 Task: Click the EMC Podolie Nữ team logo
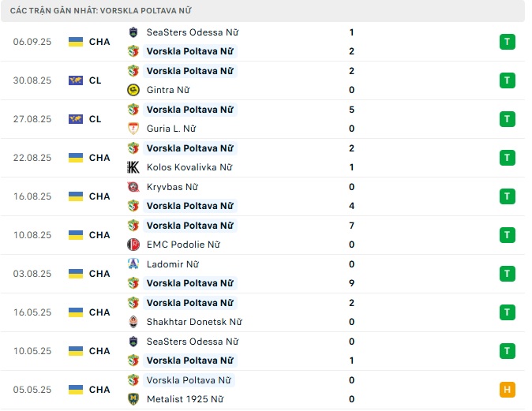[133, 245]
